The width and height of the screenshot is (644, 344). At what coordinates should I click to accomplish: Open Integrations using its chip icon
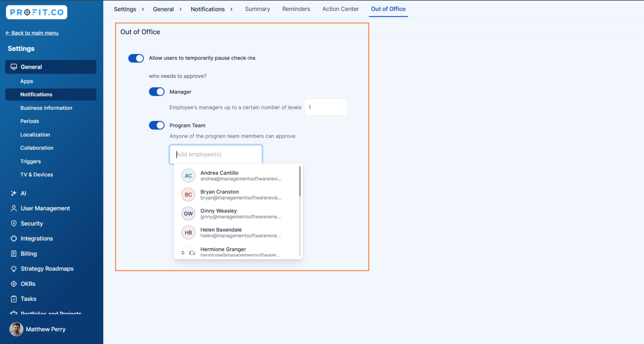[14, 238]
